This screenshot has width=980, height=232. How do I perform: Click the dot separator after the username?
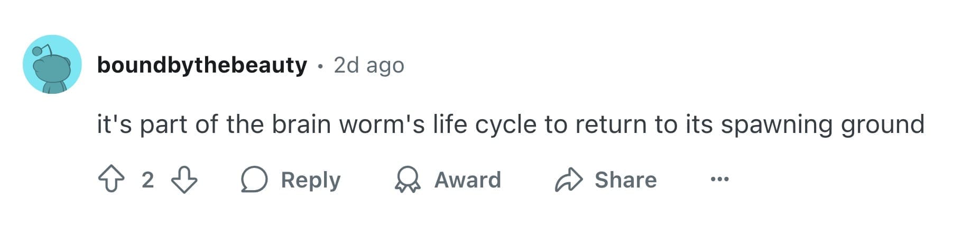pyautogui.click(x=320, y=66)
